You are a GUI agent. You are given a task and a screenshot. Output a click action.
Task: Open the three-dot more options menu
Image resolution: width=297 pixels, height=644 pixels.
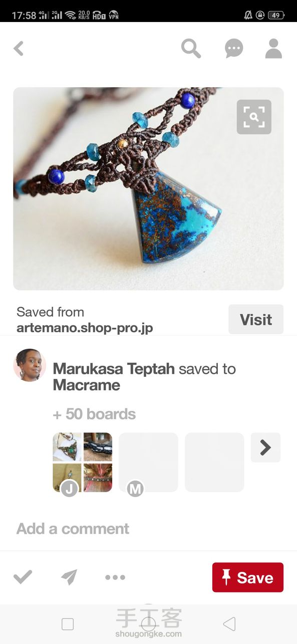coord(115,578)
